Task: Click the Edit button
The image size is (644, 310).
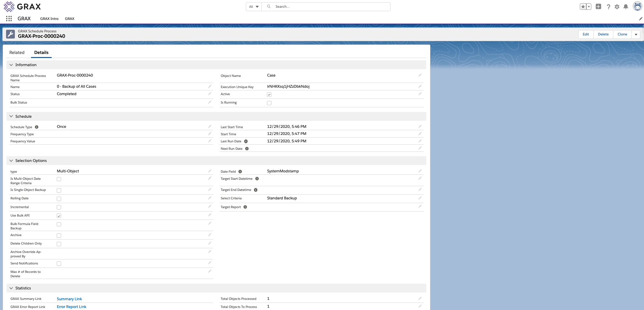Action: [586, 34]
